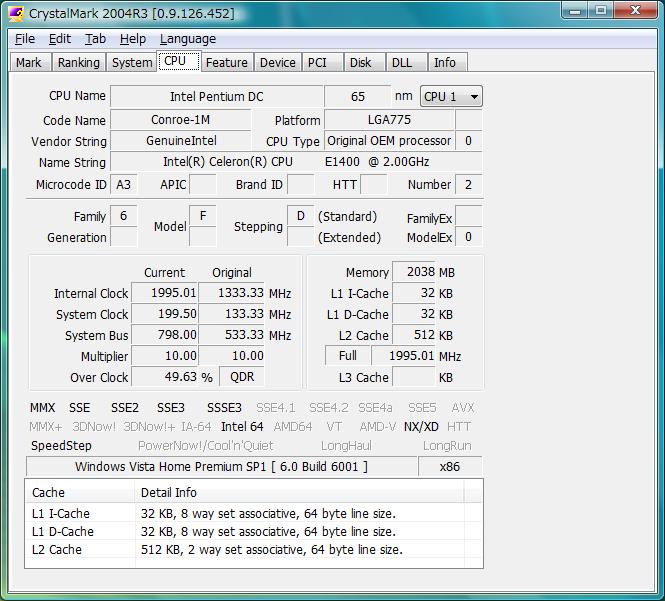The width and height of the screenshot is (665, 601).
Task: Select the CPU tab
Action: 179,61
